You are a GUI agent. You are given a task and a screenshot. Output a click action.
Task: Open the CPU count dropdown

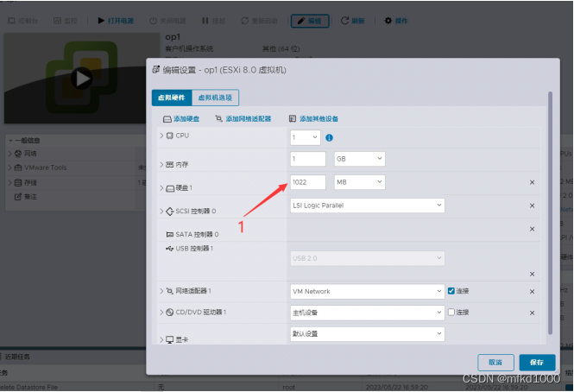coord(306,137)
